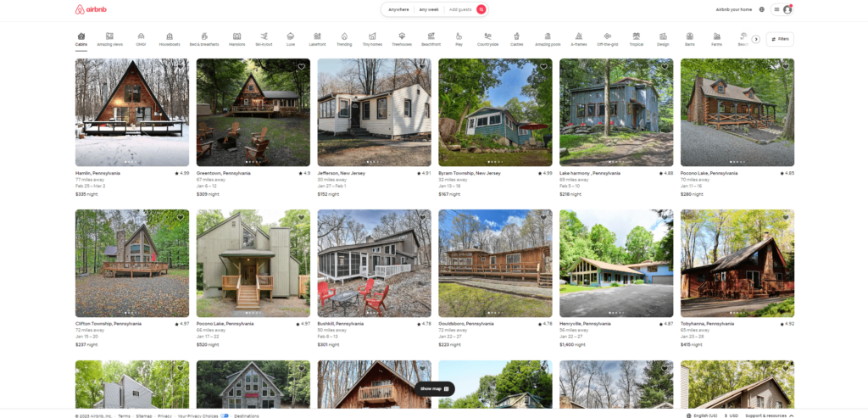Screen dimensions: 868x418
Task: Open the Tropical palm tree category
Action: (636, 39)
